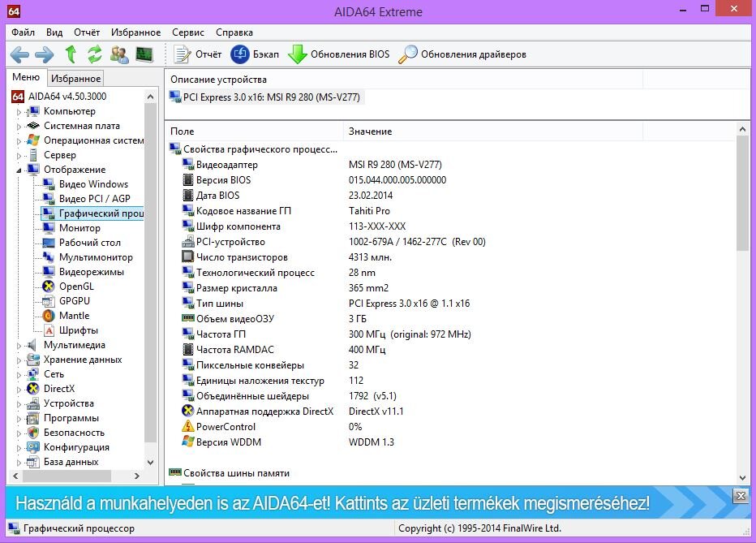The width and height of the screenshot is (756, 543).
Task: Expand the DirectX tree node
Action: (19, 389)
